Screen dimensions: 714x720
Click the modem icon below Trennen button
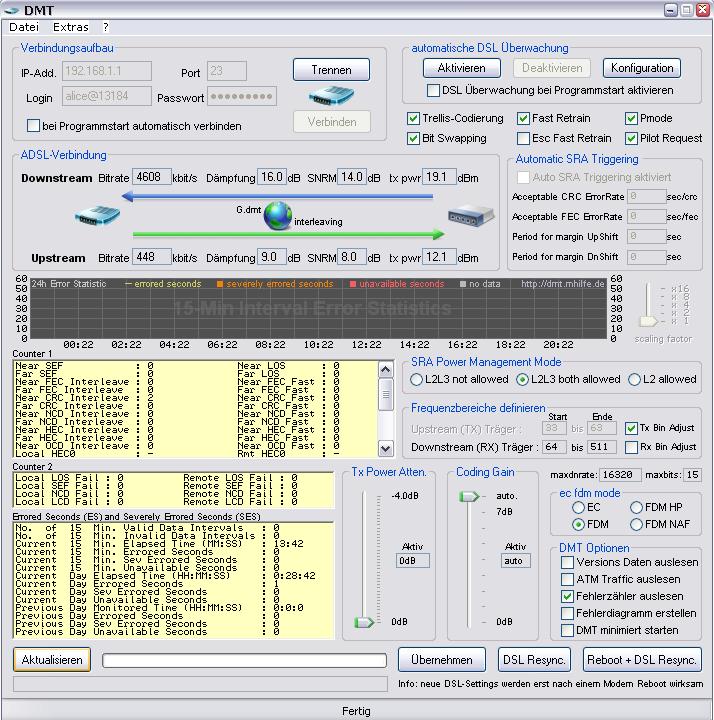(331, 96)
